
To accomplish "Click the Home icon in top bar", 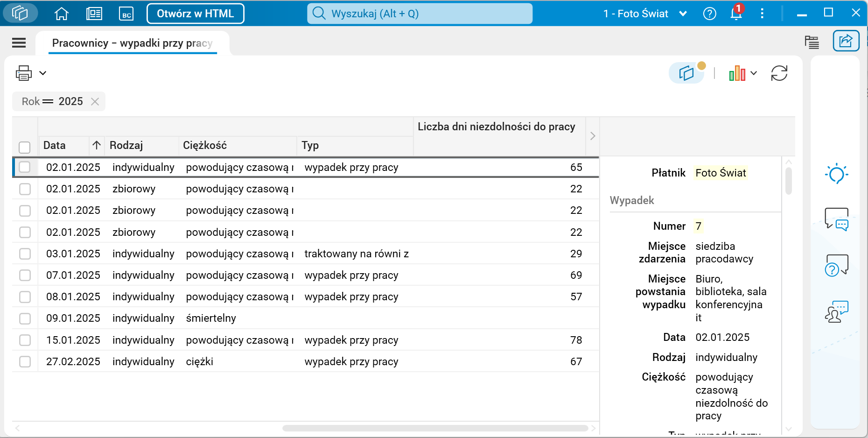I will [62, 14].
